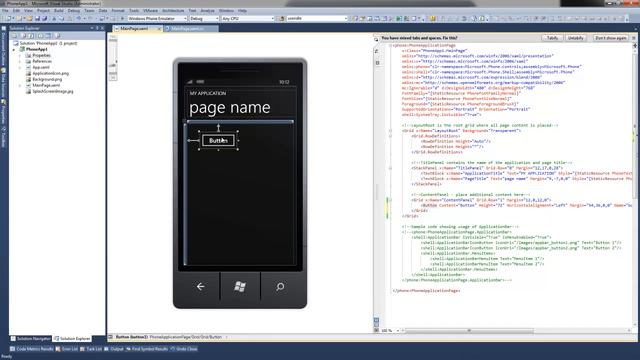Click the Save All toolbar icon
The height and width of the screenshot is (360, 640).
44,18
